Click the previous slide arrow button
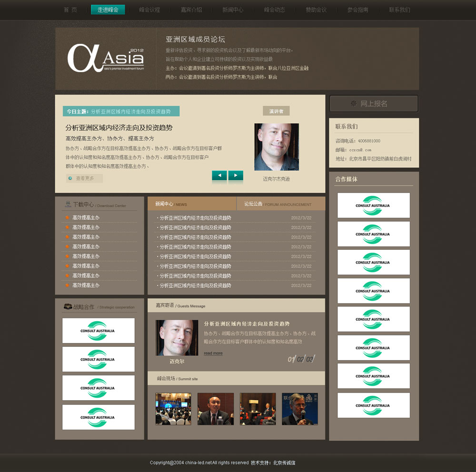The image size is (476, 472). [x=219, y=176]
